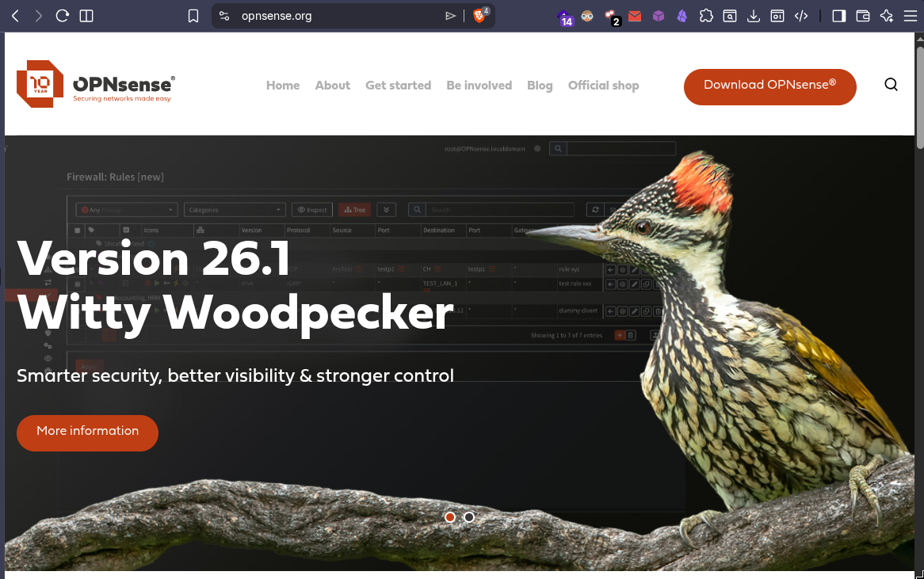Open the face-with-glasses extension icon
Screen dimensions: 924x579
pos(587,17)
